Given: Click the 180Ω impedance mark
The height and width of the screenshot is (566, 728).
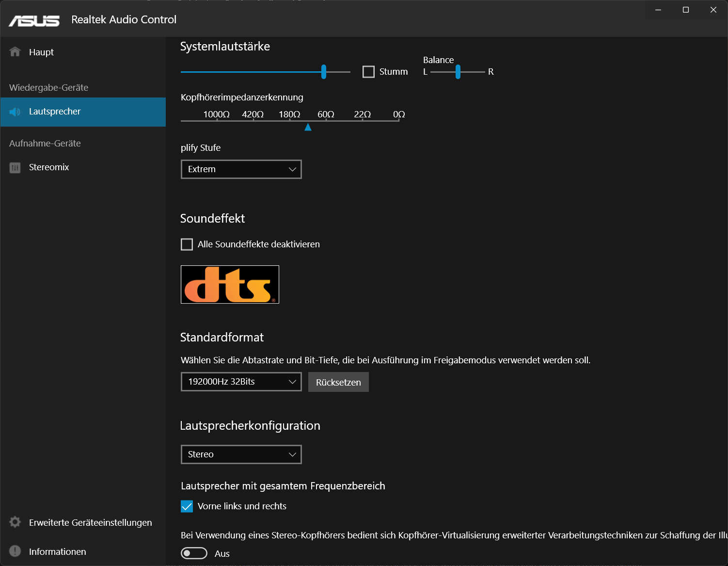Looking at the screenshot, I should [289, 114].
